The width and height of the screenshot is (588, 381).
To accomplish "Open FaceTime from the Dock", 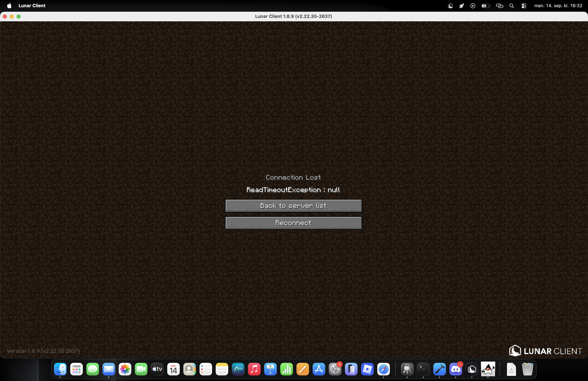I will [141, 369].
